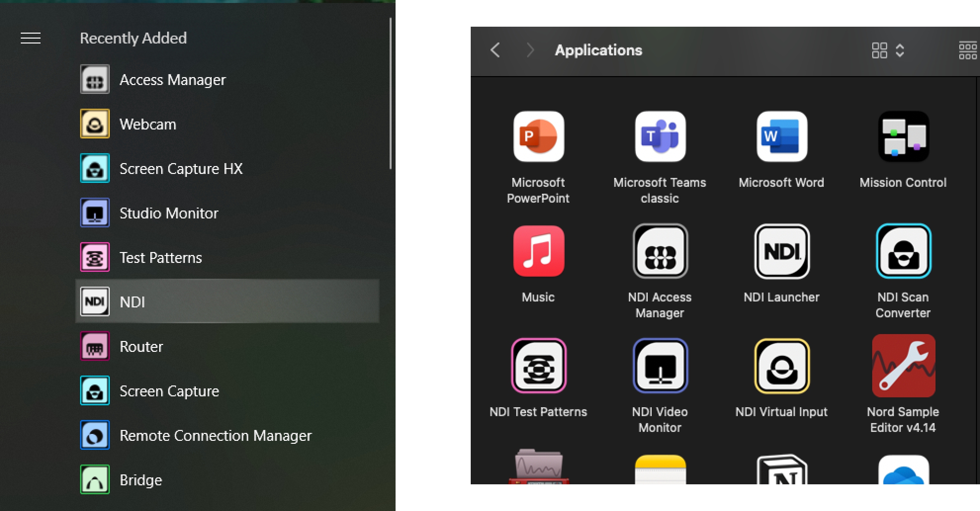Open Remote Connection Manager from list
This screenshot has height=511, width=980.
click(215, 435)
